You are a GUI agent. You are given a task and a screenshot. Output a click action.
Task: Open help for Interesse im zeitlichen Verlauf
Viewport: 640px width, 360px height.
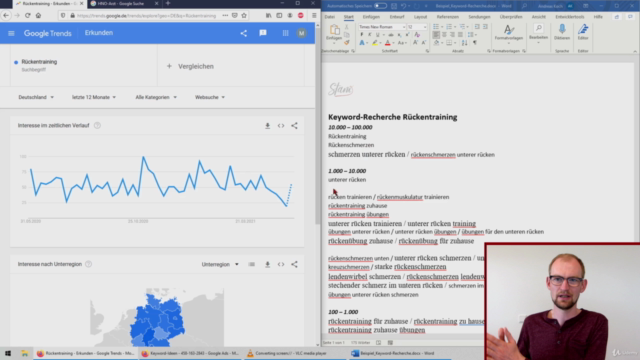(97, 126)
